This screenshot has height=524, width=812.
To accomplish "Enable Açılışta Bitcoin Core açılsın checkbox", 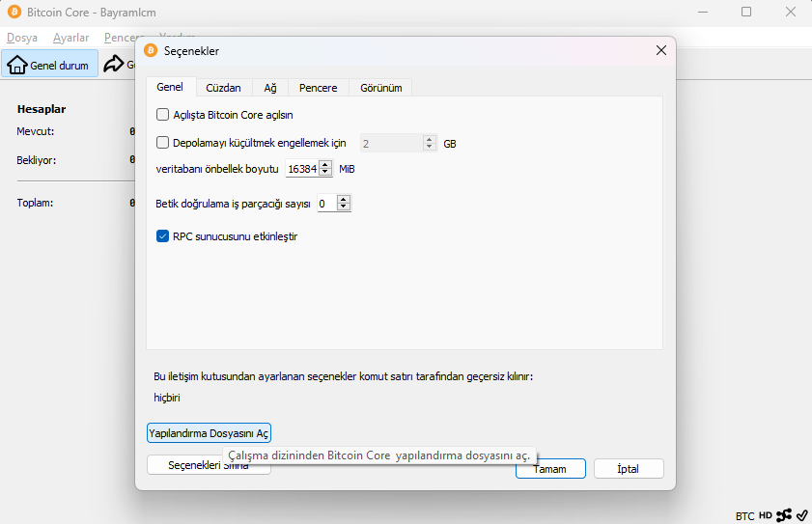I will pyautogui.click(x=162, y=115).
